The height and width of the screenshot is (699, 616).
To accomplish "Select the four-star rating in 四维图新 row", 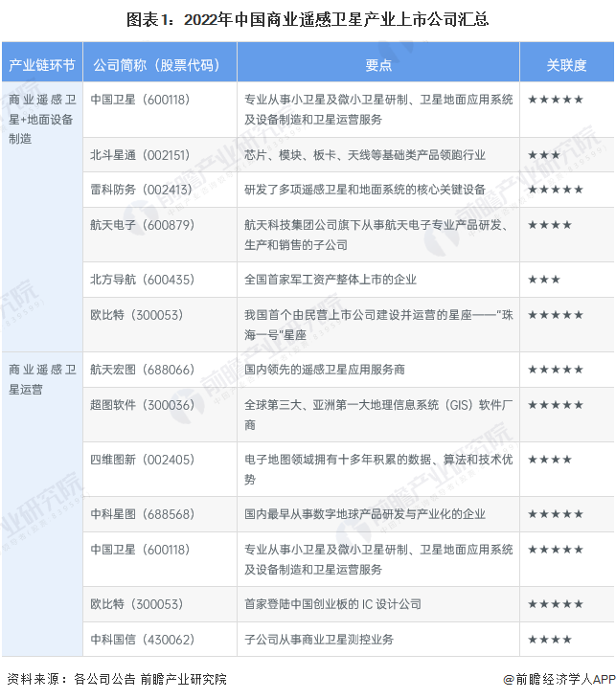I will 550,460.
